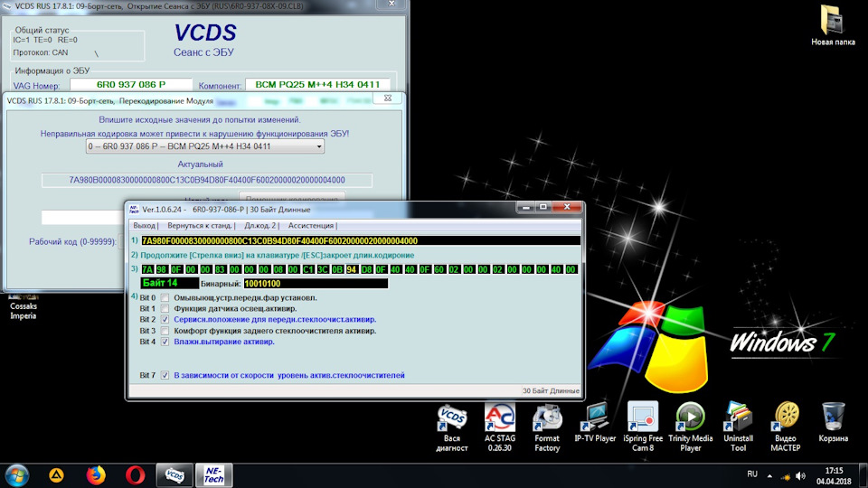The image size is (868, 488).
Task: Show hidden tray icons arrow
Action: point(769,476)
